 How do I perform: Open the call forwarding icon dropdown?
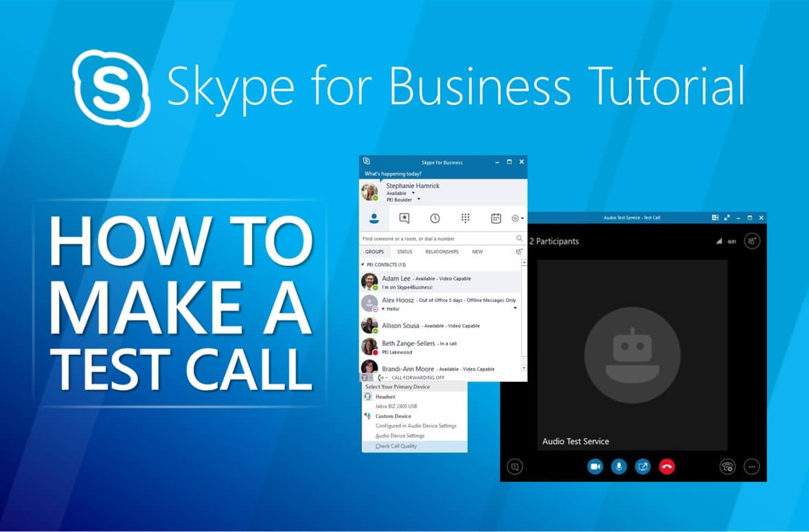(383, 378)
